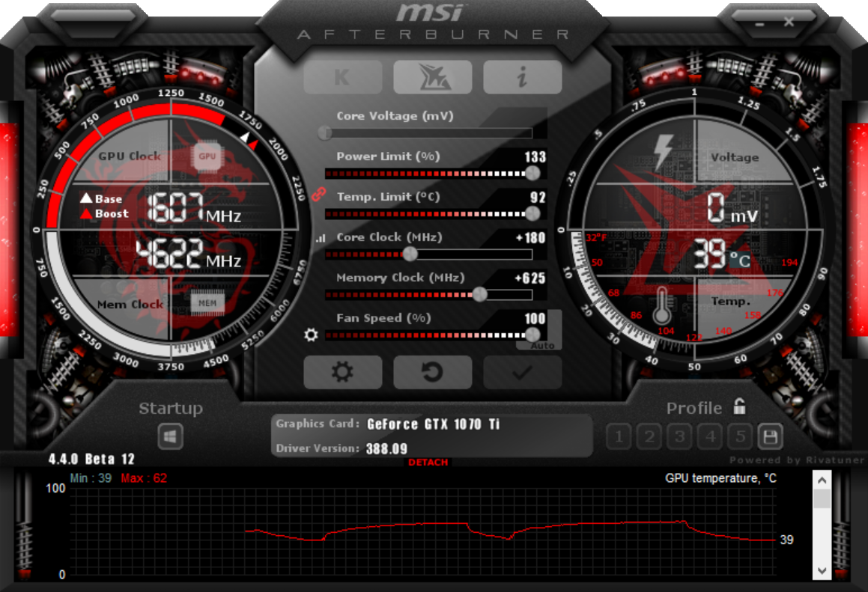The height and width of the screenshot is (592, 868).
Task: Select profile slot 5
Action: [740, 437]
